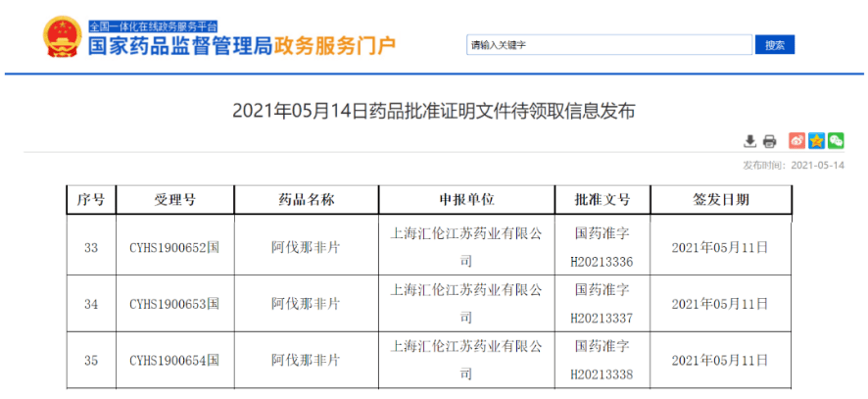This screenshot has width=868, height=399.
Task: Click date 2021年05月11日 in row 35
Action: click(x=720, y=361)
